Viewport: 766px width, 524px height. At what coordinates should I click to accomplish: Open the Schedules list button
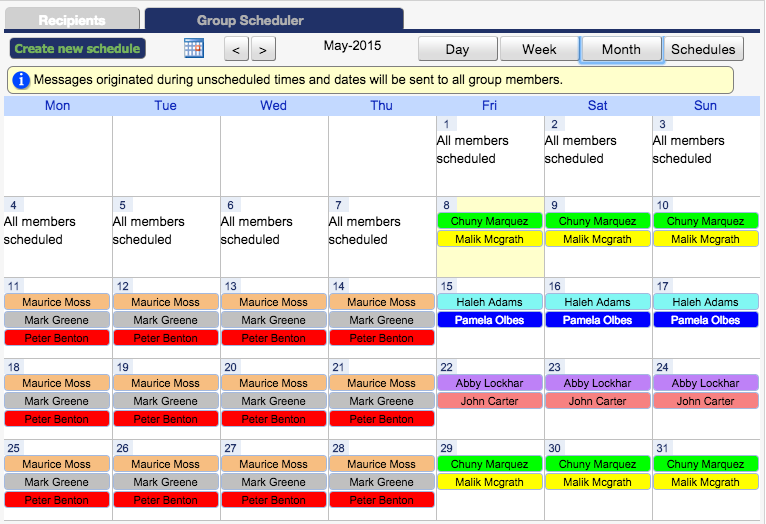coord(703,49)
